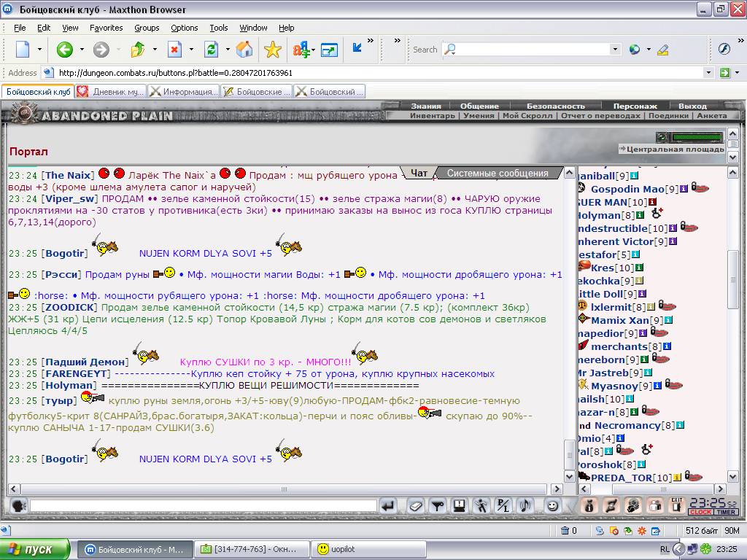Open the Groups menu
The width and height of the screenshot is (747, 560).
tap(147, 28)
